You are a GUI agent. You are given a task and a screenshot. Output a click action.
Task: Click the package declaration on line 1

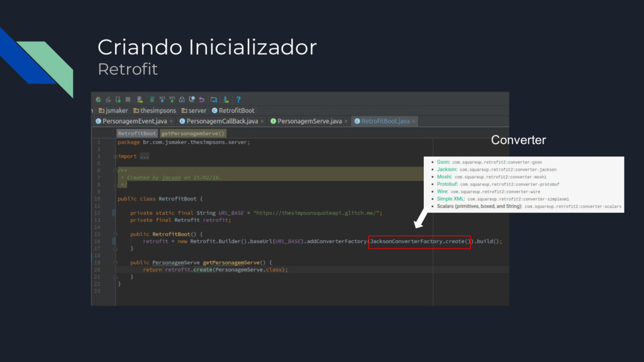point(184,143)
